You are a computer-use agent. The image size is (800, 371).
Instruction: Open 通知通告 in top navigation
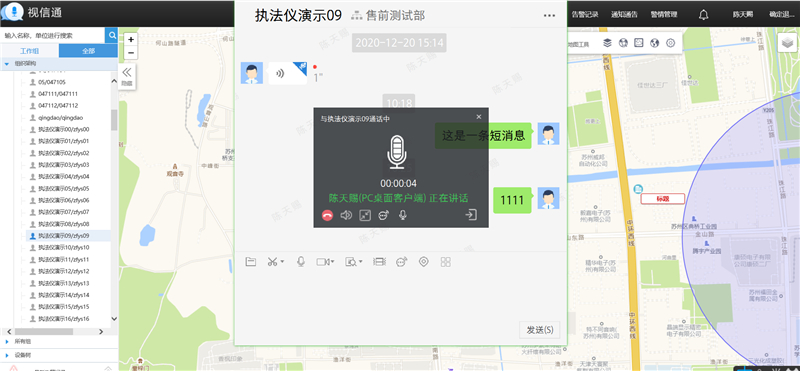coord(624,14)
